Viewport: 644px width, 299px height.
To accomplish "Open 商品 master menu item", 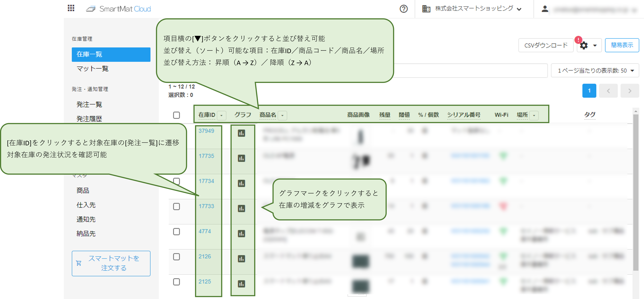I will (x=83, y=191).
